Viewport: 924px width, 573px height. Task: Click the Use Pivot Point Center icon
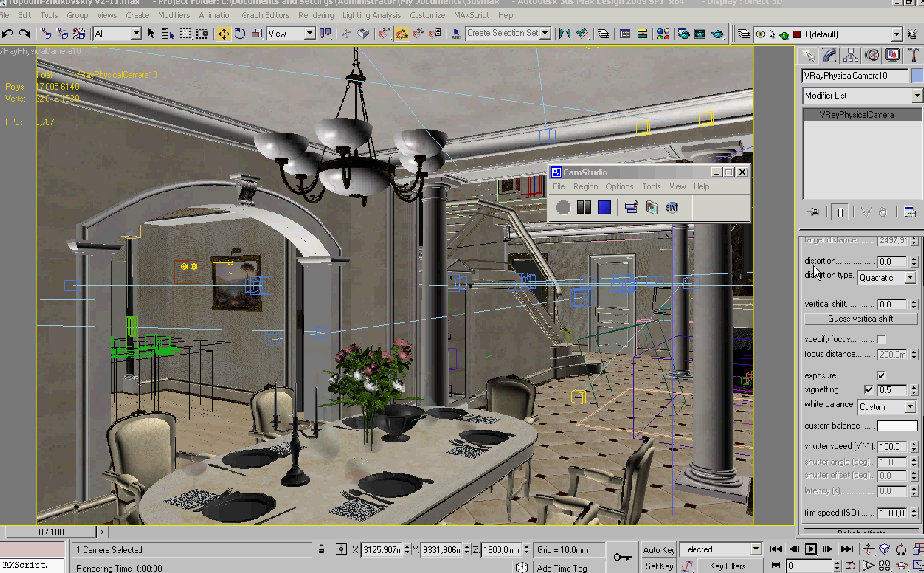tap(325, 34)
